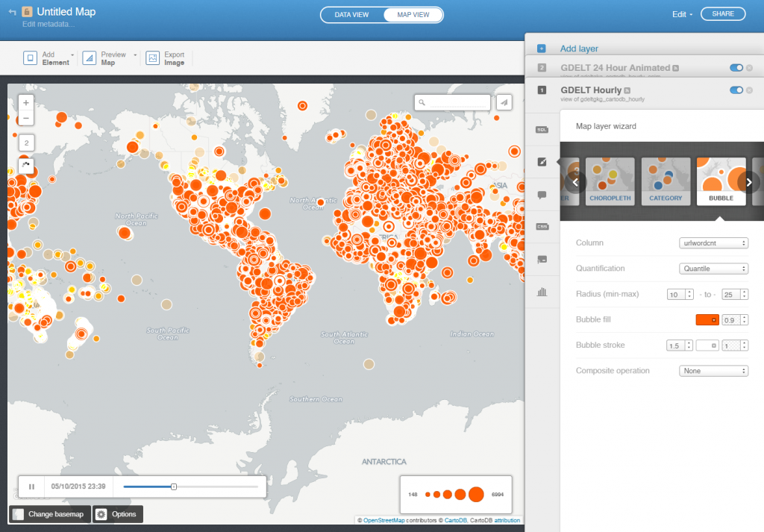Click the SHARE button
The width and height of the screenshot is (764, 532).
[722, 13]
